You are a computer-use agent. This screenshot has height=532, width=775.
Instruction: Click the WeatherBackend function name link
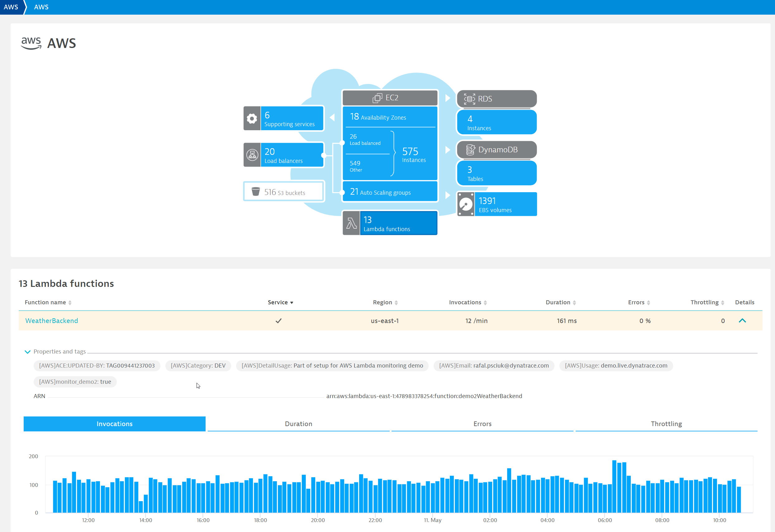[51, 321]
